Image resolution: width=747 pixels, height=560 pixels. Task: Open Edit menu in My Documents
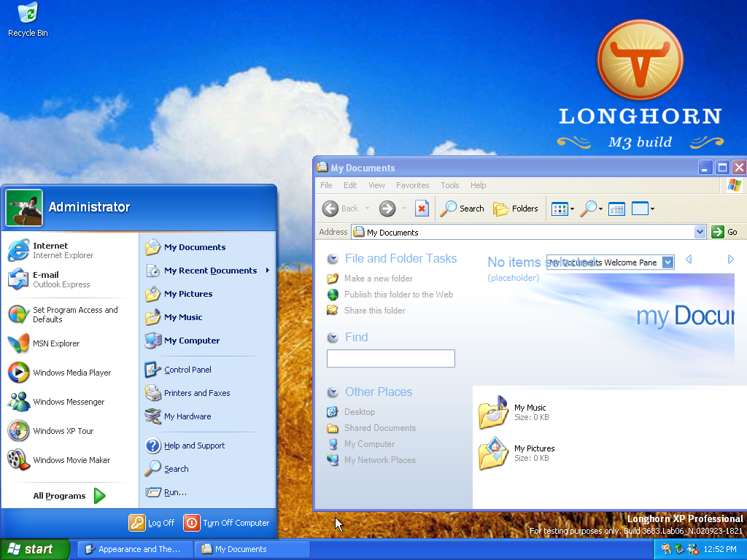tap(350, 185)
